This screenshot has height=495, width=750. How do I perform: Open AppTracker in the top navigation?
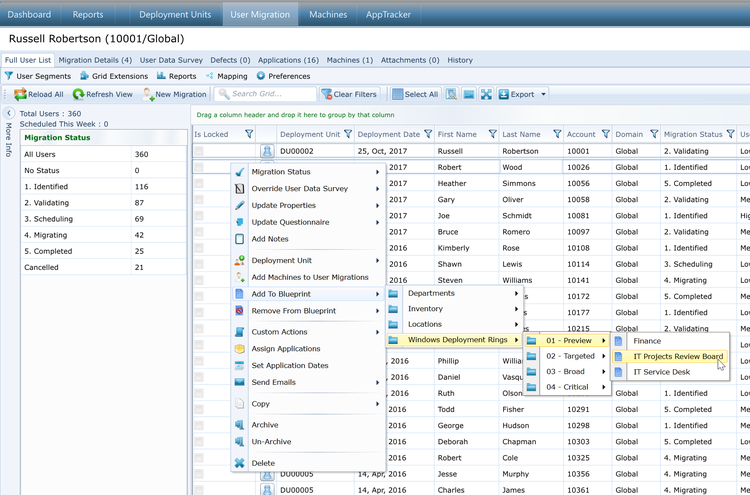[x=388, y=14]
